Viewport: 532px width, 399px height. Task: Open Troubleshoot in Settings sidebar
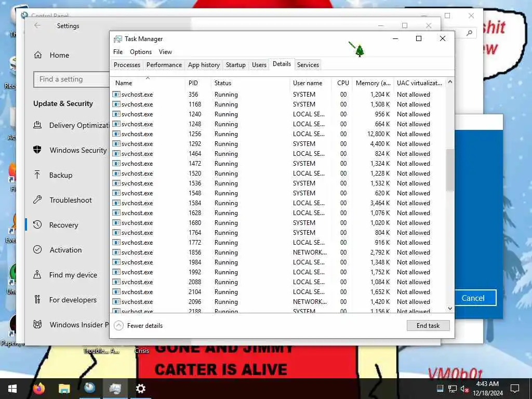(x=71, y=200)
